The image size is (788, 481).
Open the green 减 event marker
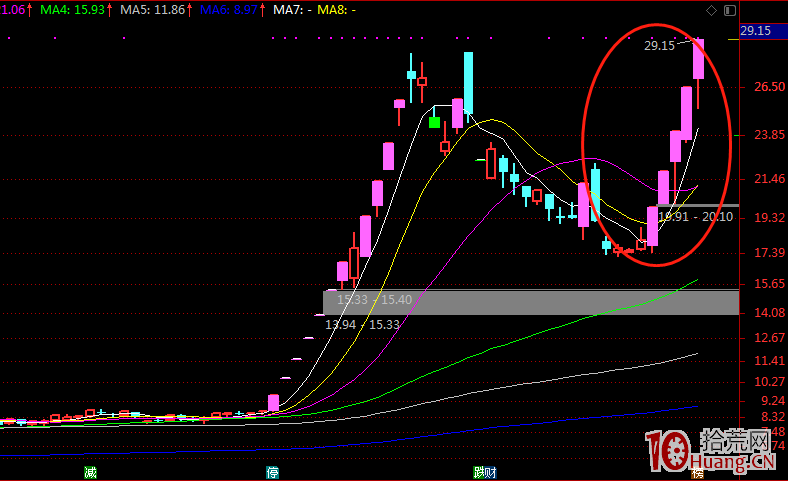[x=90, y=472]
